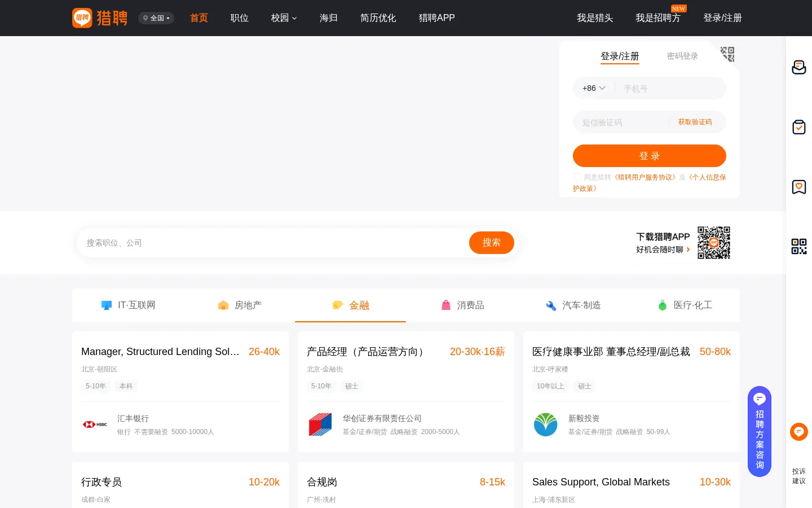This screenshot has height=508, width=812.
Task: Select the 金融 industry tab
Action: tap(351, 305)
